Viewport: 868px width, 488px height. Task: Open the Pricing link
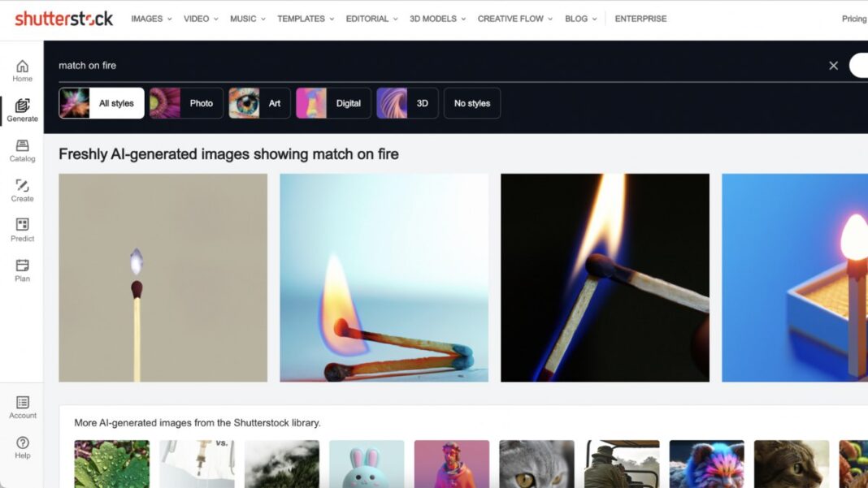853,19
